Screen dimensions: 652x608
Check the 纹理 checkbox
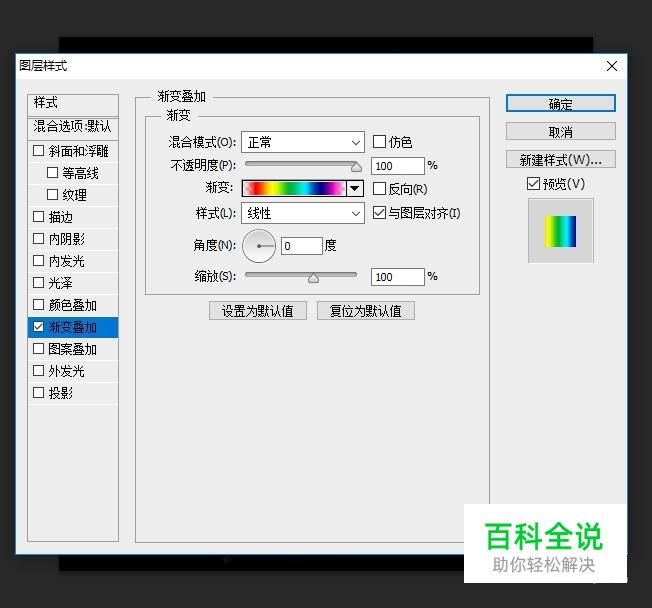[52, 195]
